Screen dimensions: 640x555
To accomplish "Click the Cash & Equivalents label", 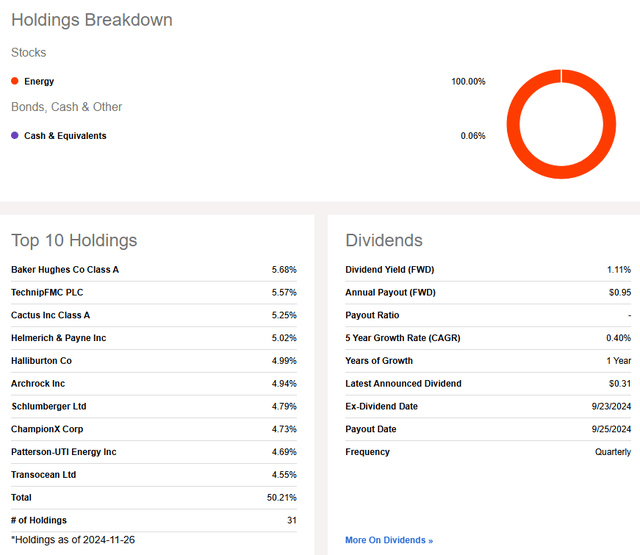I will tap(65, 136).
